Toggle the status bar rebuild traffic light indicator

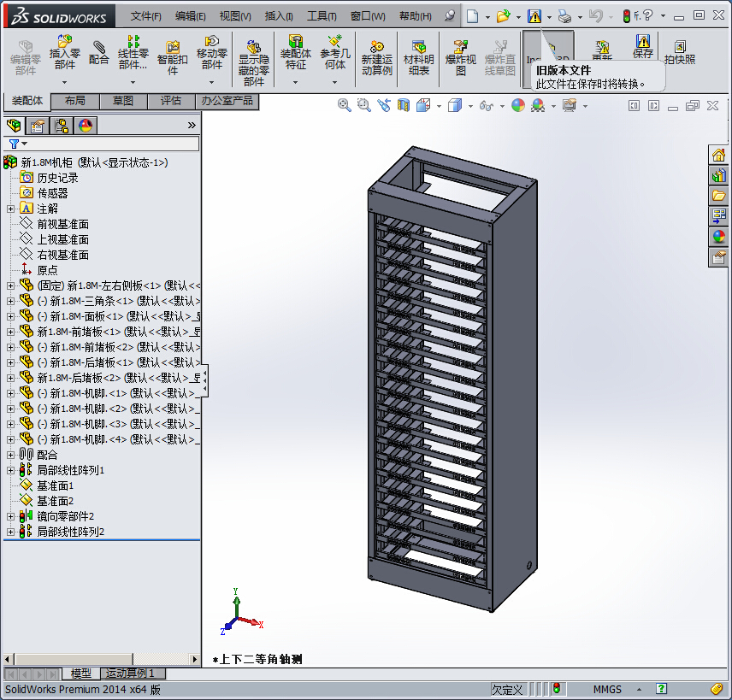point(557,688)
